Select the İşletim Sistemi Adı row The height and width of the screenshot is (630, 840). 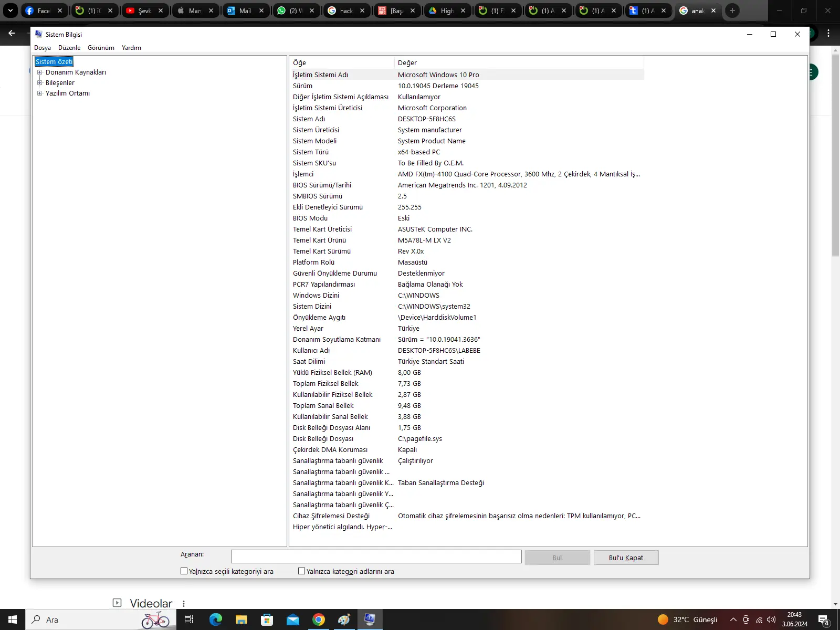pyautogui.click(x=467, y=75)
